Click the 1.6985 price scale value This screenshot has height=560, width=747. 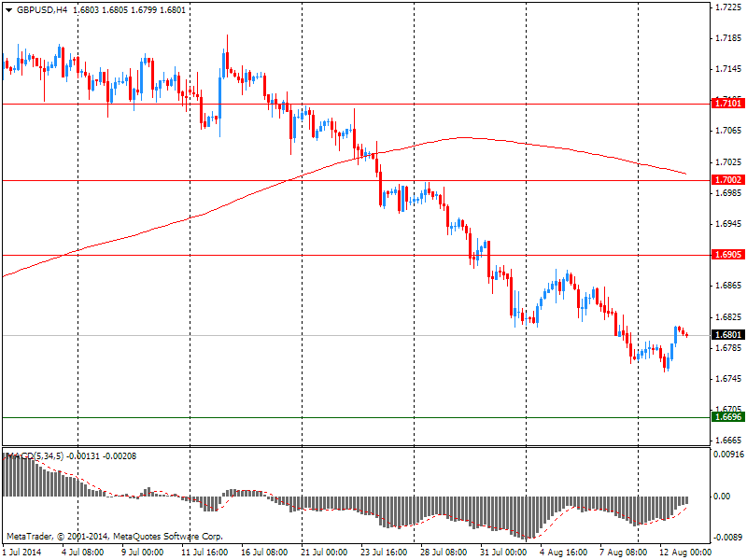[x=729, y=193]
